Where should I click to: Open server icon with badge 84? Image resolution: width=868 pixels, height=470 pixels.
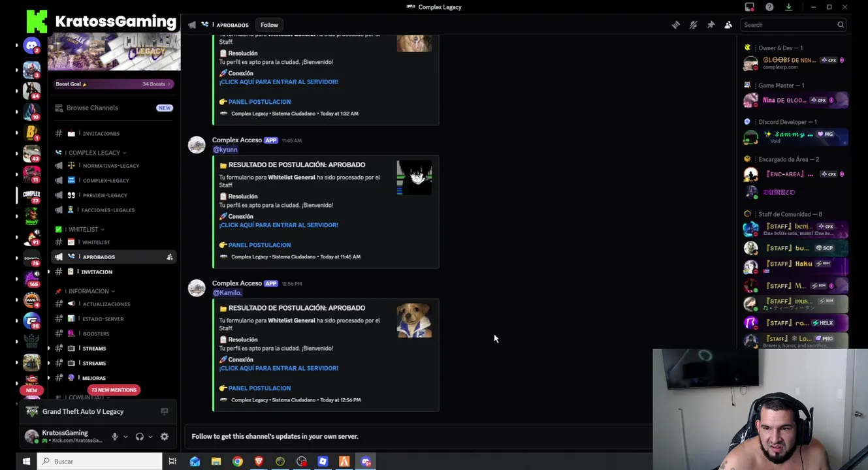pyautogui.click(x=31, y=91)
